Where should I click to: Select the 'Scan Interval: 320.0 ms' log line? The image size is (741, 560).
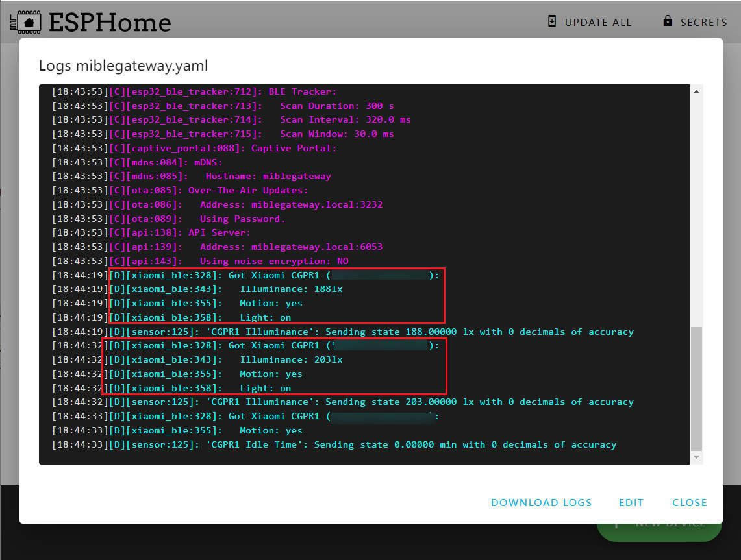point(231,120)
